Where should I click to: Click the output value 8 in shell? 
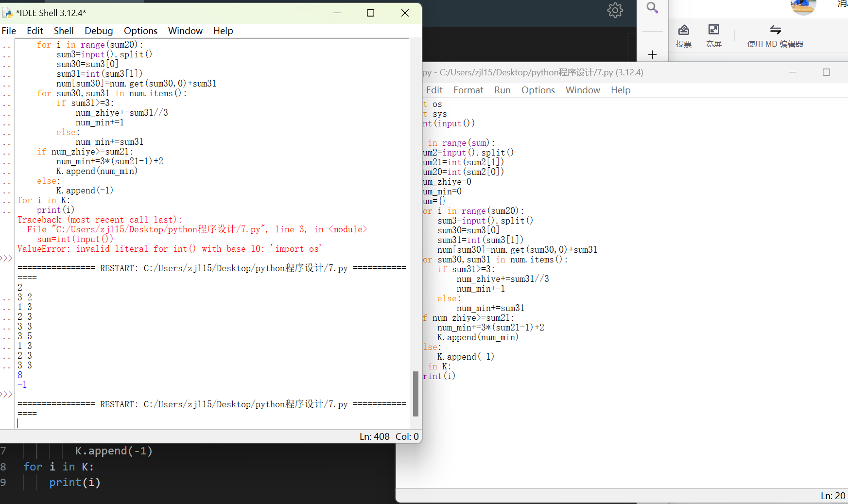[x=20, y=375]
